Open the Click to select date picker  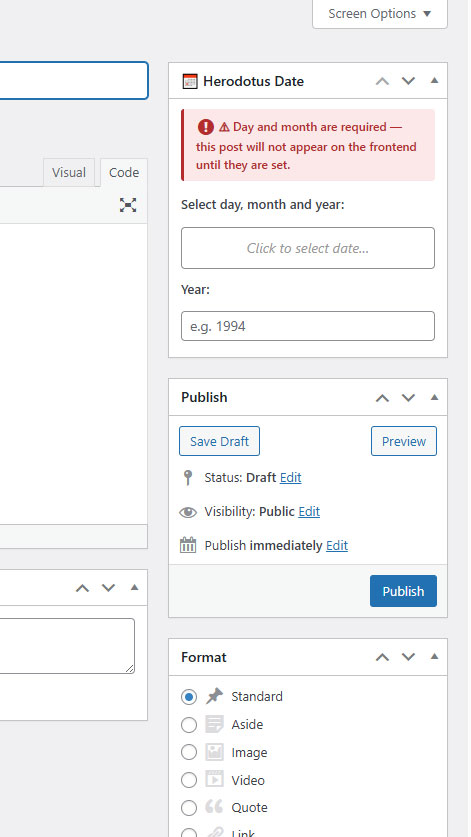(x=308, y=248)
